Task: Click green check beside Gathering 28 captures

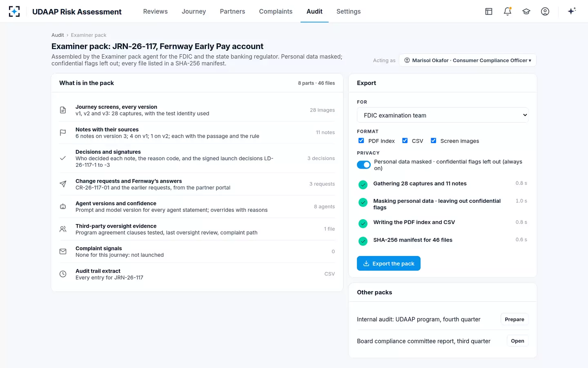Action: coord(363,185)
